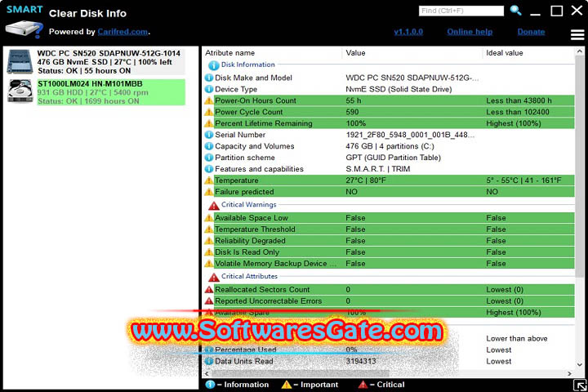Open Online help link
The image size is (588, 392).
(470, 32)
